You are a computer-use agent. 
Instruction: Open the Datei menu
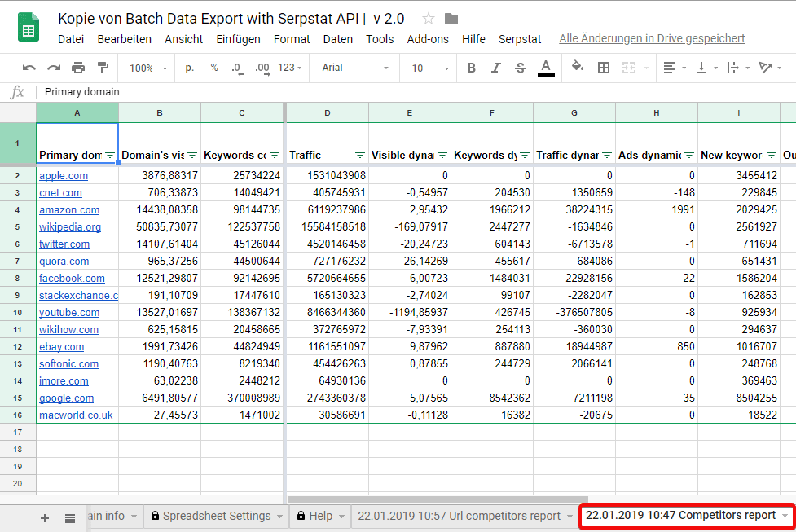click(71, 39)
